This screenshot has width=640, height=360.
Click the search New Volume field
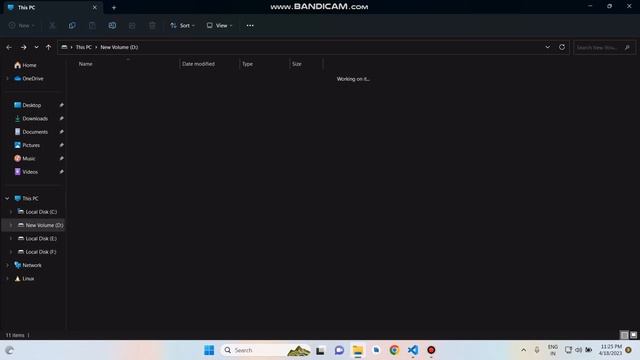[x=604, y=47]
